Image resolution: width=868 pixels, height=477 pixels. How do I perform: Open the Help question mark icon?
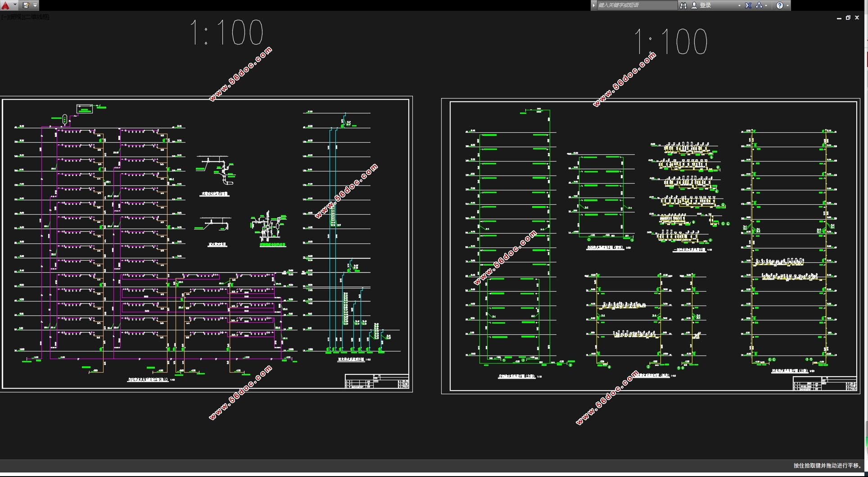pyautogui.click(x=780, y=5)
